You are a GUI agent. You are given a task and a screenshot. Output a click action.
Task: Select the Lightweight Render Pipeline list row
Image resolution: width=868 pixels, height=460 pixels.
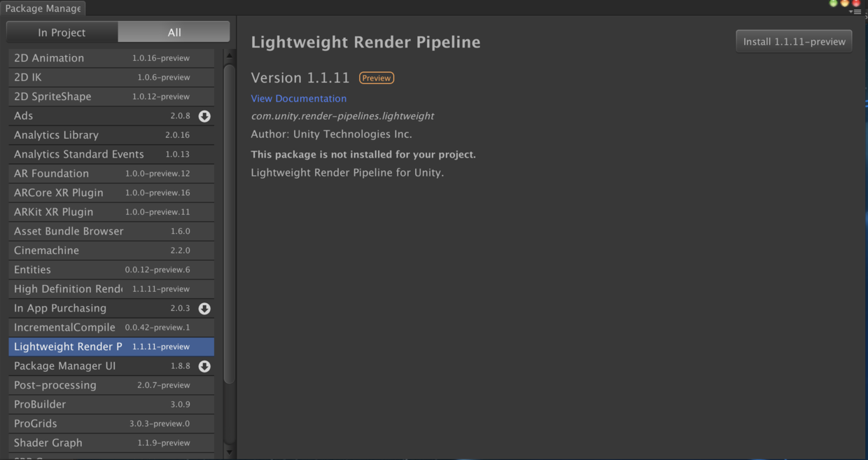coord(111,347)
